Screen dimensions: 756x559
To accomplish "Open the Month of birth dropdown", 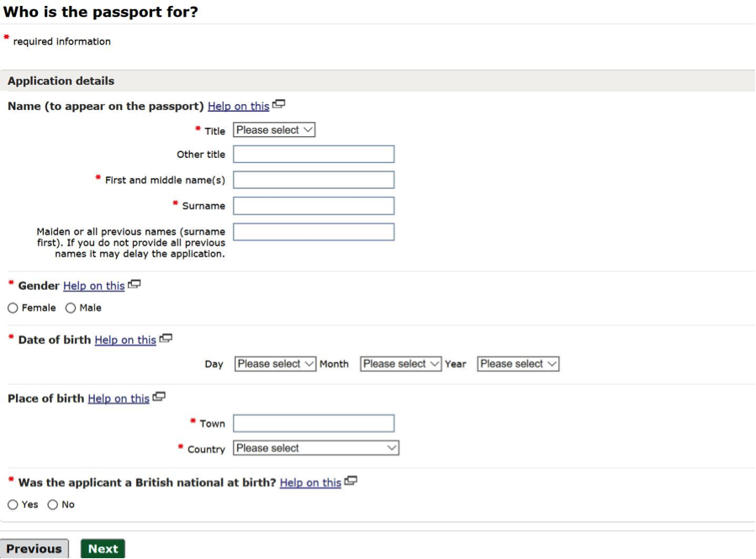I will [400, 364].
